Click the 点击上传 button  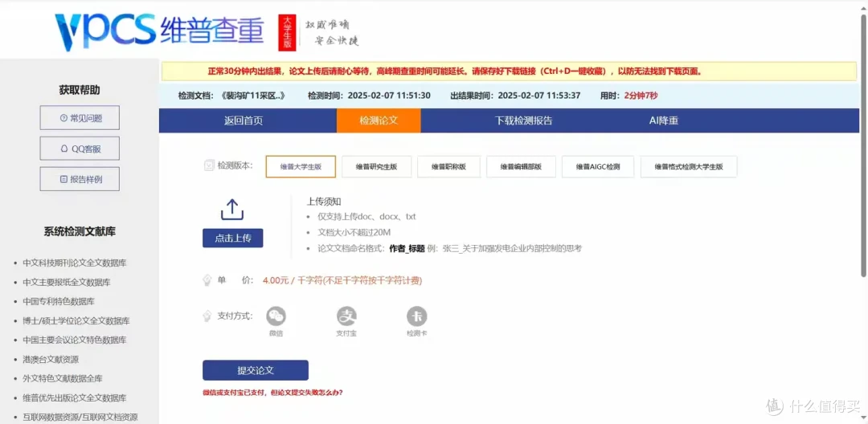tap(232, 238)
